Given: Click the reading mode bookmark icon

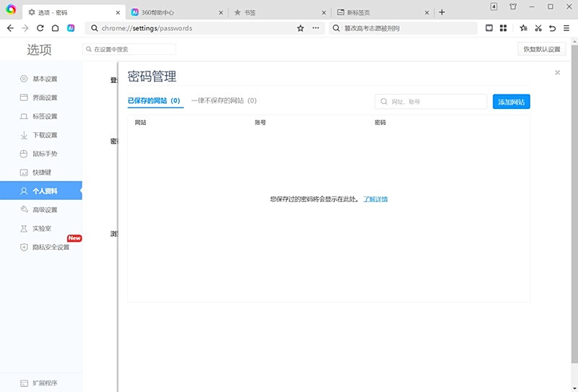Looking at the screenshot, I should pos(489,28).
